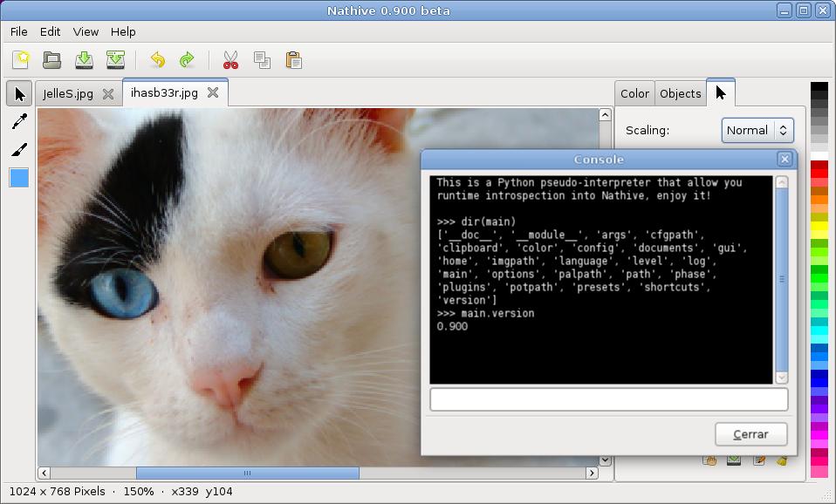Image resolution: width=836 pixels, height=504 pixels.
Task: Pick the dark blue palette swatch
Action: [819, 375]
